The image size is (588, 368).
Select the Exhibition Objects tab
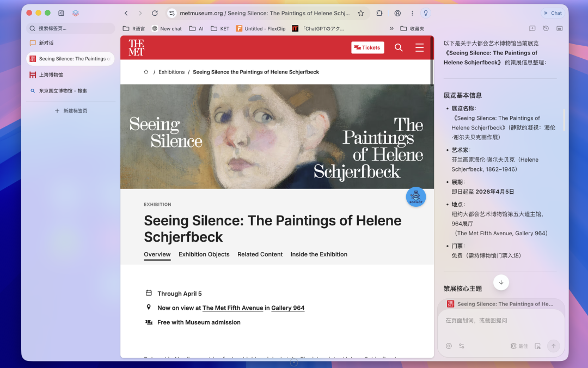pyautogui.click(x=204, y=254)
